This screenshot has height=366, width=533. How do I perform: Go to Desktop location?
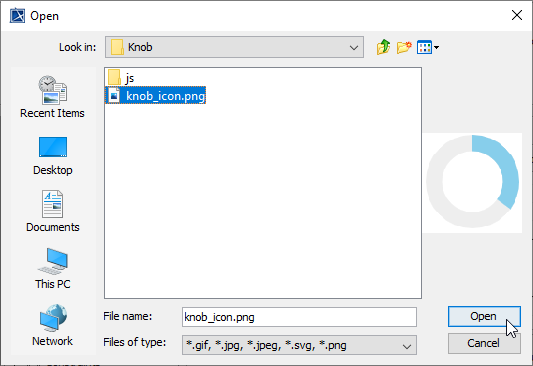[x=52, y=156]
